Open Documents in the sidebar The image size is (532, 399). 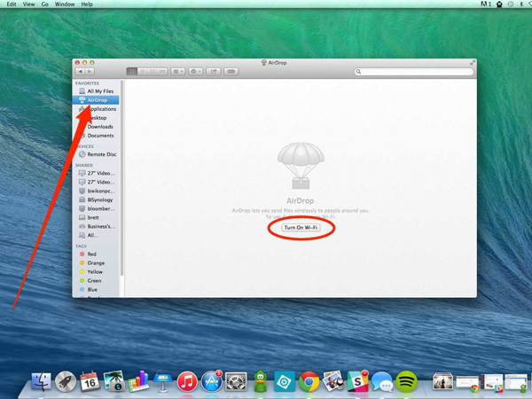point(96,136)
